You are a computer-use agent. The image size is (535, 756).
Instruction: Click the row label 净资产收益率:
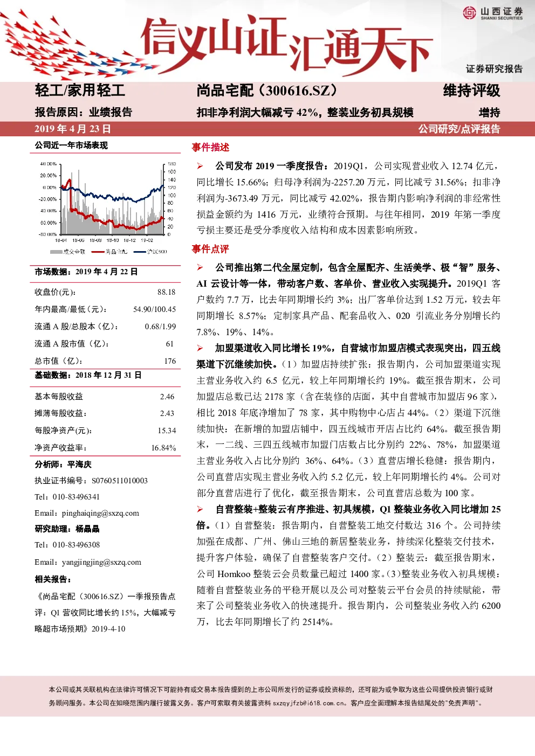tap(60, 448)
